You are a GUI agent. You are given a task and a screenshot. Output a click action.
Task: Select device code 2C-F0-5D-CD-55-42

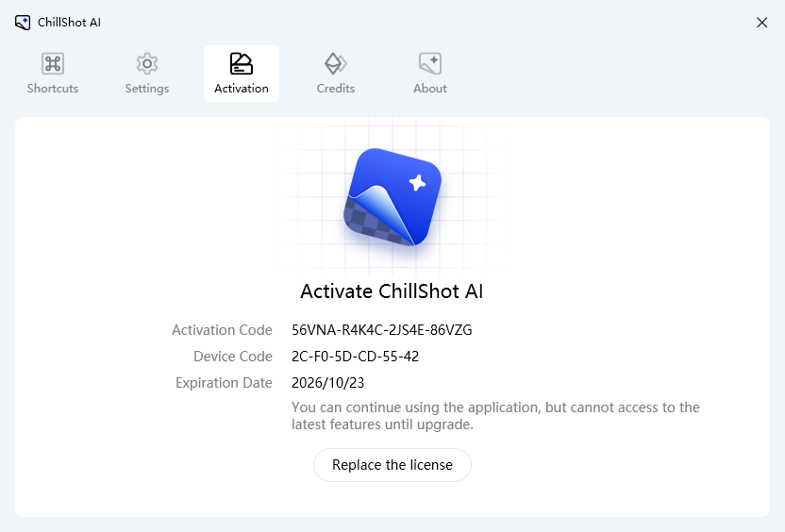point(355,357)
